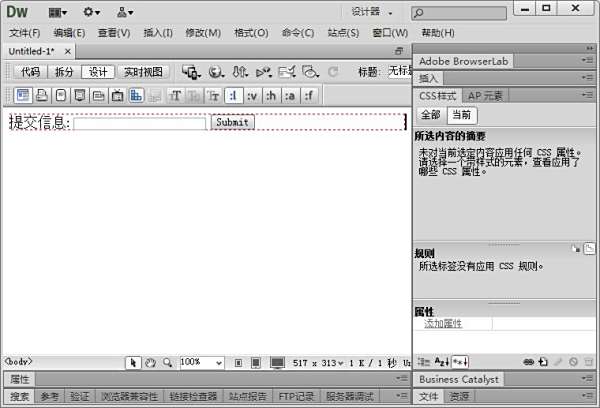Select the TTY media type render icon
The height and width of the screenshot is (408, 600).
(x=98, y=95)
